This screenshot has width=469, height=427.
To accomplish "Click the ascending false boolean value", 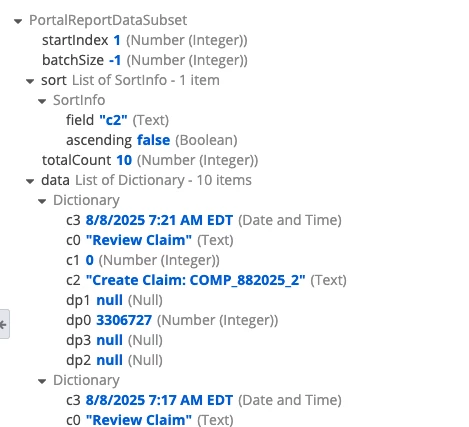I will tap(153, 140).
